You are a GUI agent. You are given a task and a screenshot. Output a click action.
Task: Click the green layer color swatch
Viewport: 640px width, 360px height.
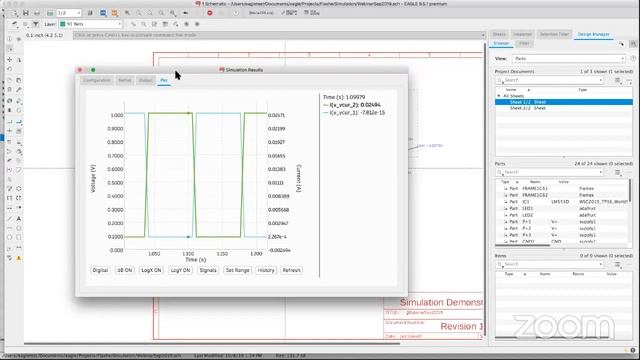pyautogui.click(x=63, y=24)
